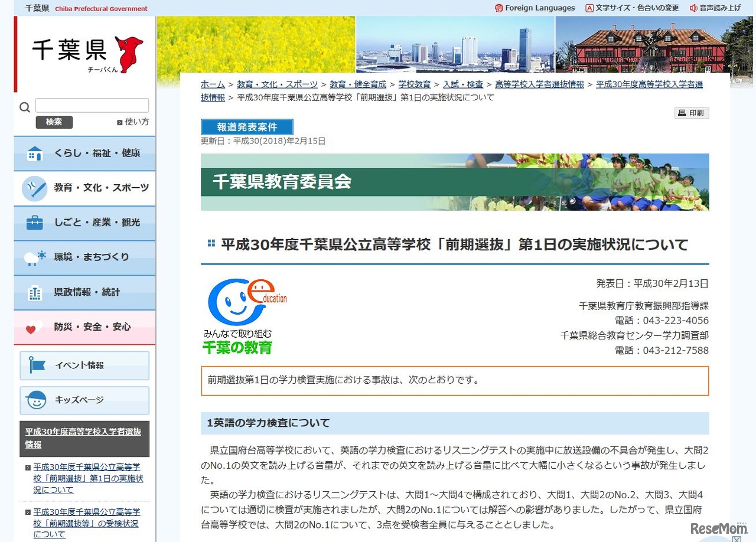Select the house icon for くらし・福祉・健康
Viewport: 756px width, 542px height.
tap(34, 153)
